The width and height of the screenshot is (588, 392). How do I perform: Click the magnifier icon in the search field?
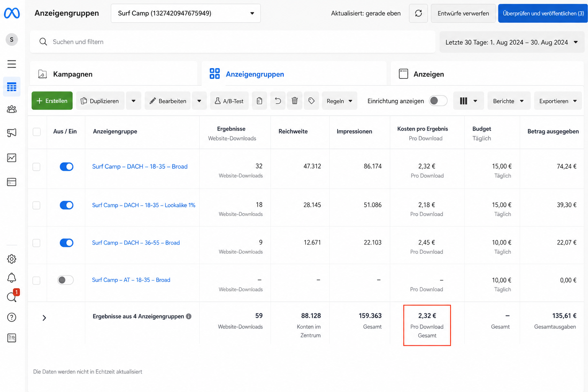[43, 42]
